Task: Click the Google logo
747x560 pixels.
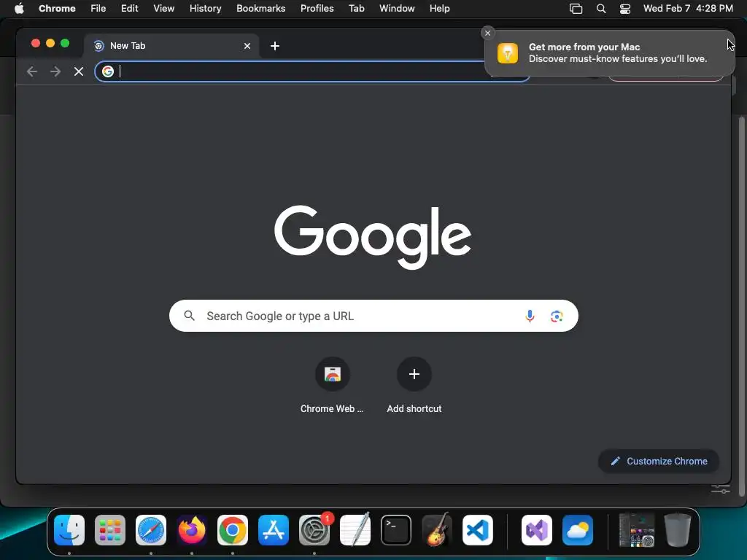Action: [x=373, y=237]
